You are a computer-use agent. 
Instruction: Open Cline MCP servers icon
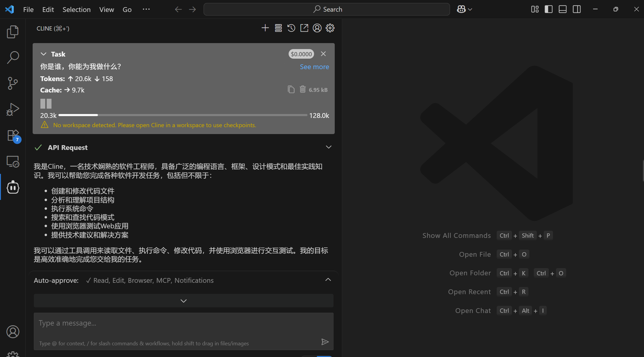point(278,28)
